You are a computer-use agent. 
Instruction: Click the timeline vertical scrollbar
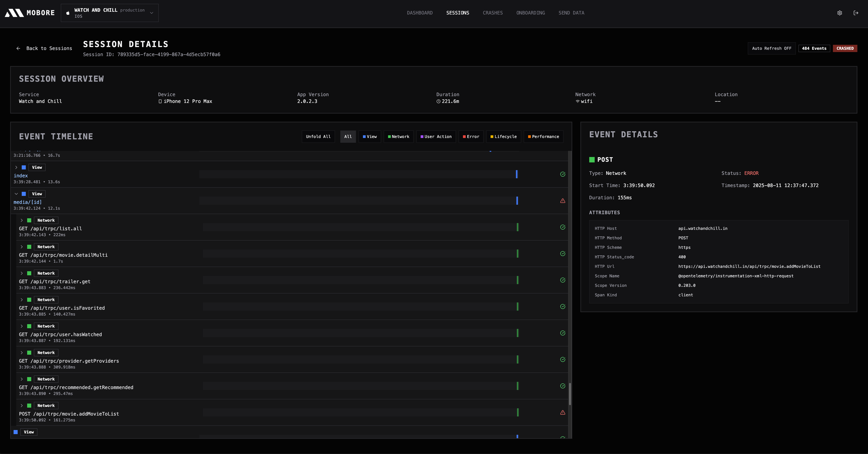(x=570, y=394)
